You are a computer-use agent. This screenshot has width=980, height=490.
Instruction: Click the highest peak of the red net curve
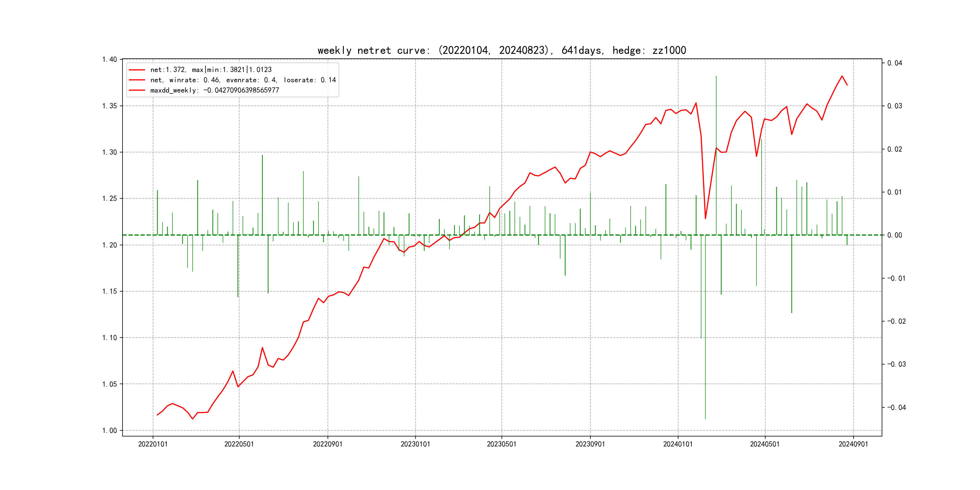tap(842, 76)
